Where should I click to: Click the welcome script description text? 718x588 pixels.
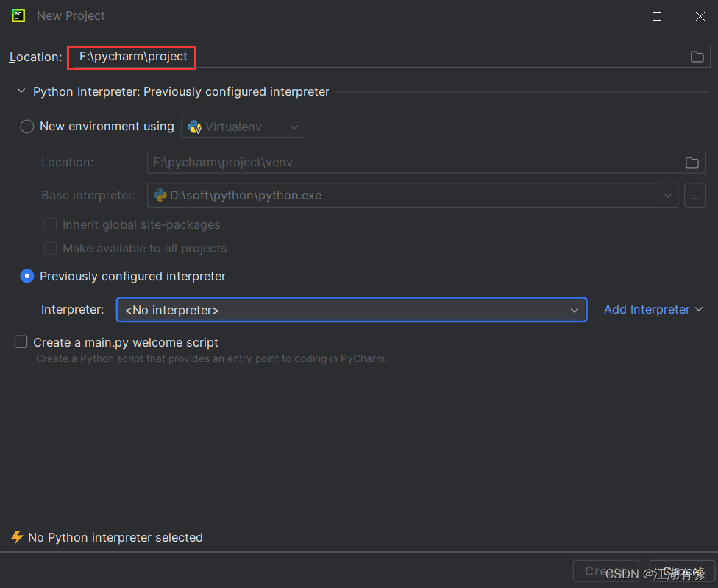coord(212,358)
